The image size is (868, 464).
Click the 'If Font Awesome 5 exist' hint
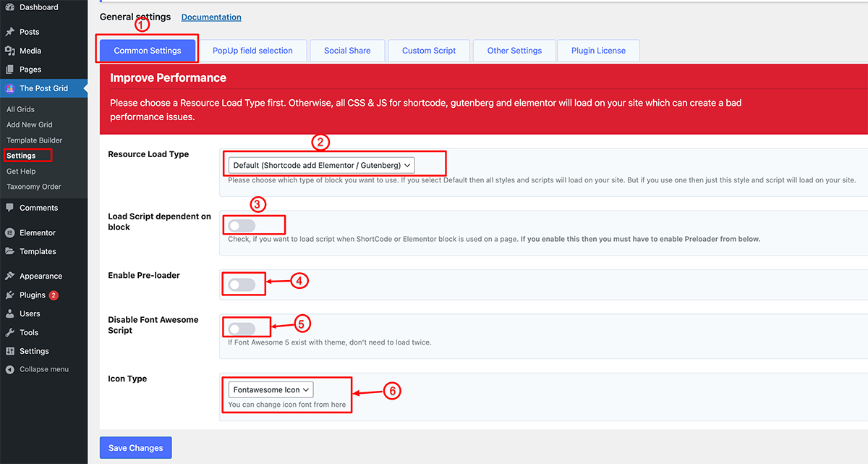(x=329, y=342)
